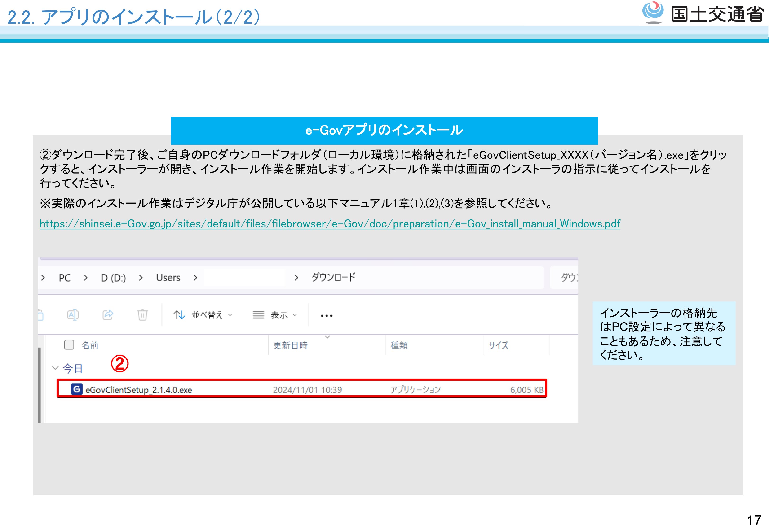The width and height of the screenshot is (769, 532).
Task: Click the Delete trash icon
Action: tap(142, 315)
